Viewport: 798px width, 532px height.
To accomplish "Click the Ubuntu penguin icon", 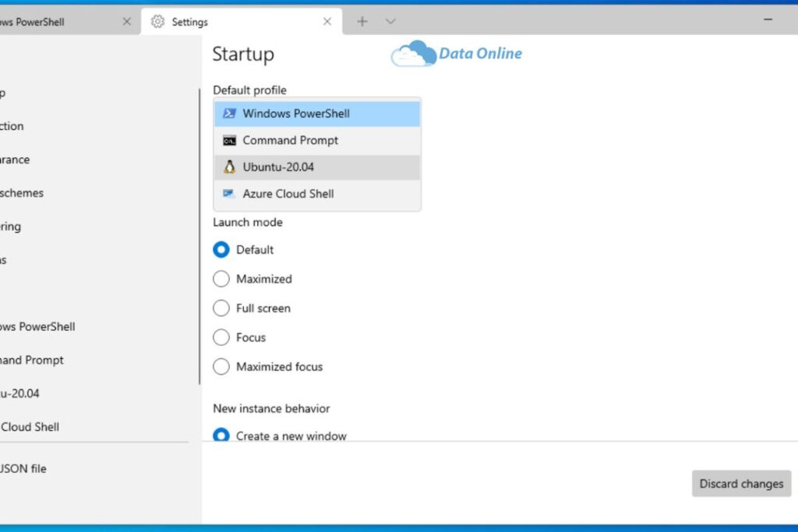I will tap(230, 167).
